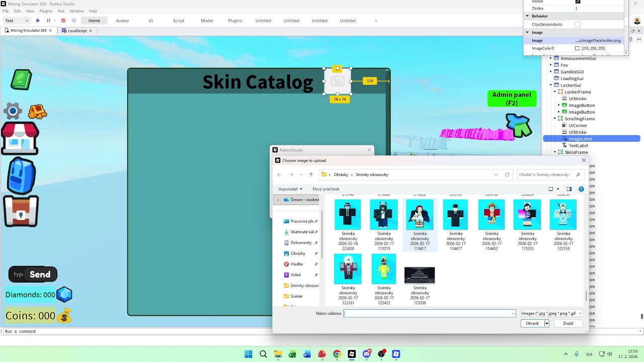The image size is (644, 362).
Task: Open the image file type filter dropdown
Action: [x=551, y=313]
